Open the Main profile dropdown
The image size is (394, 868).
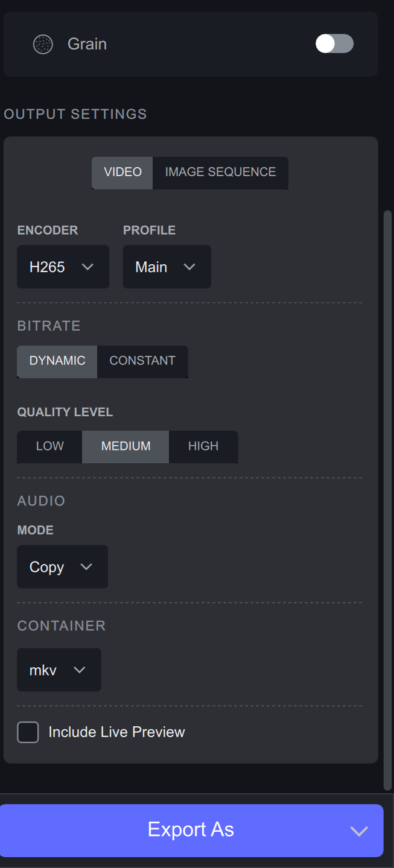click(167, 267)
